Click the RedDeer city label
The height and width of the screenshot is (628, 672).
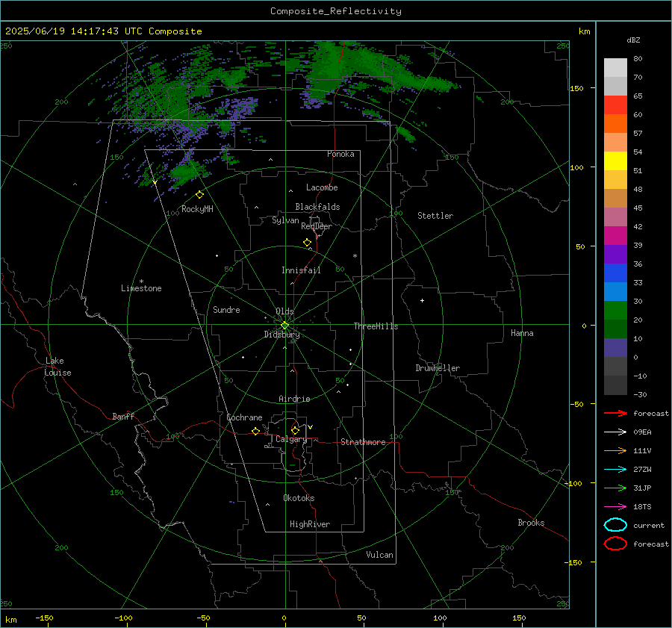click(317, 226)
